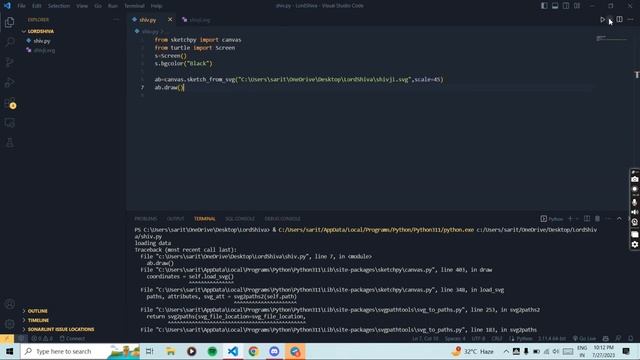Screen dimensions: 640x360
Task: Open the Help menu
Action: point(156,6)
